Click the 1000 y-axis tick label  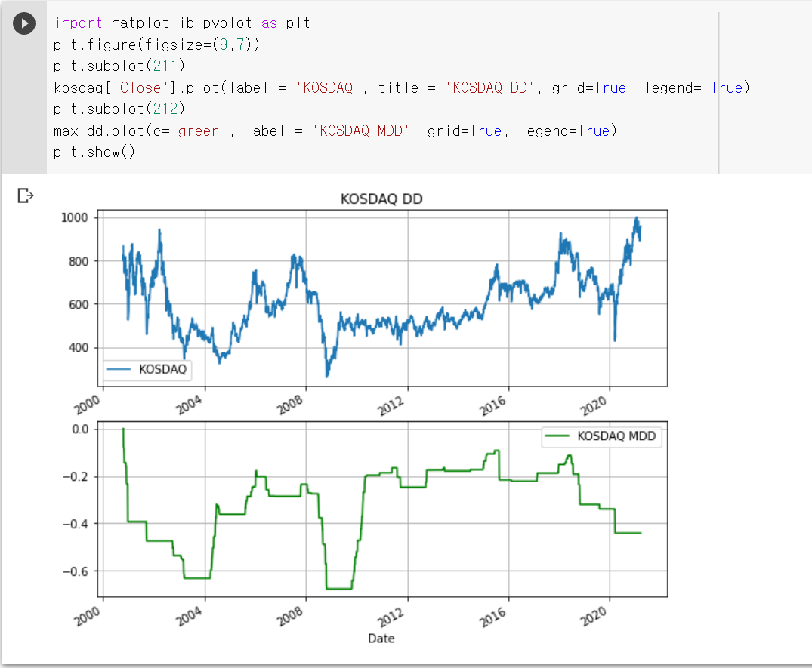(x=75, y=218)
